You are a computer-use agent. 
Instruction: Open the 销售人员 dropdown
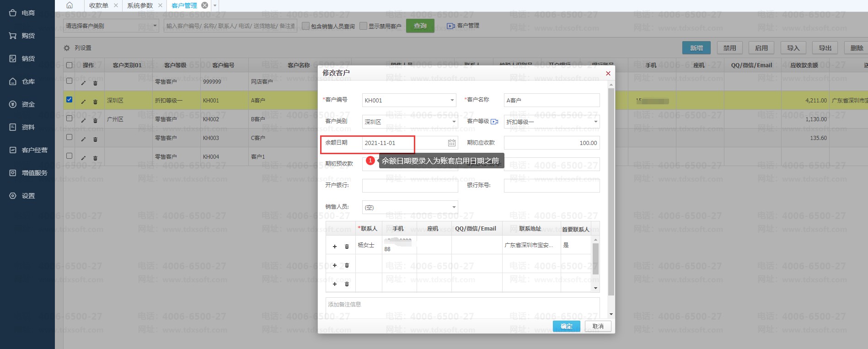[x=454, y=207]
